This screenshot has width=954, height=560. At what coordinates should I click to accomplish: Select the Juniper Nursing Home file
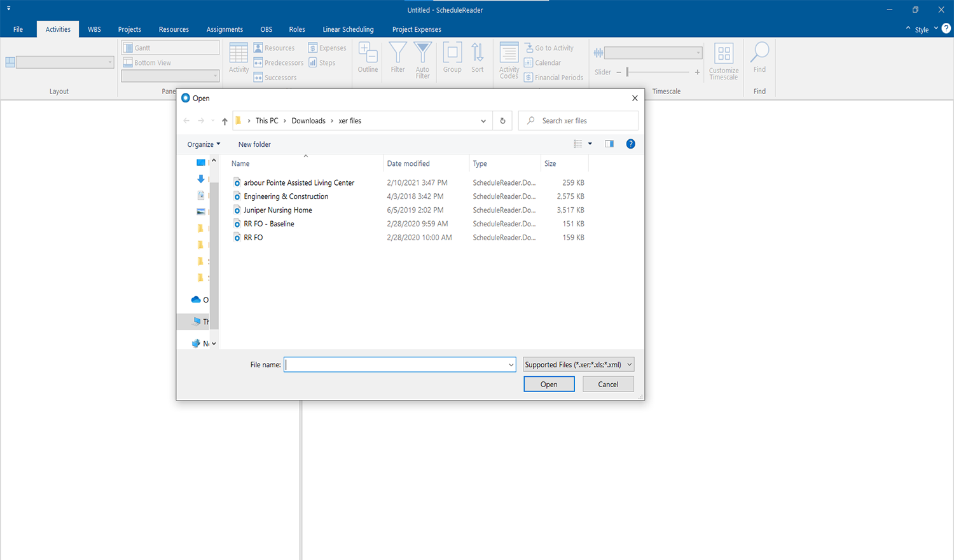[x=279, y=210]
